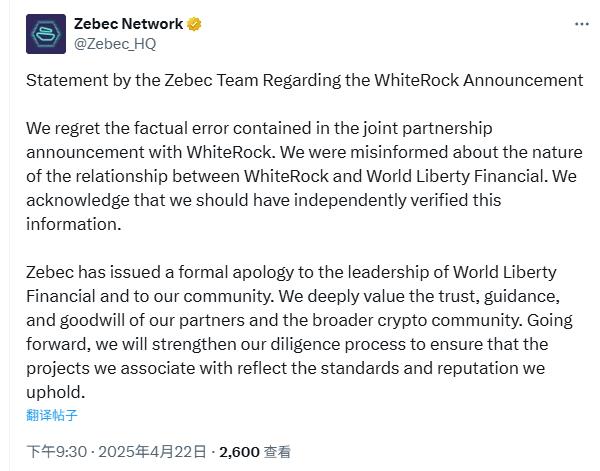
Task: Open the Zebec Network profile avatar
Action: coord(46,34)
